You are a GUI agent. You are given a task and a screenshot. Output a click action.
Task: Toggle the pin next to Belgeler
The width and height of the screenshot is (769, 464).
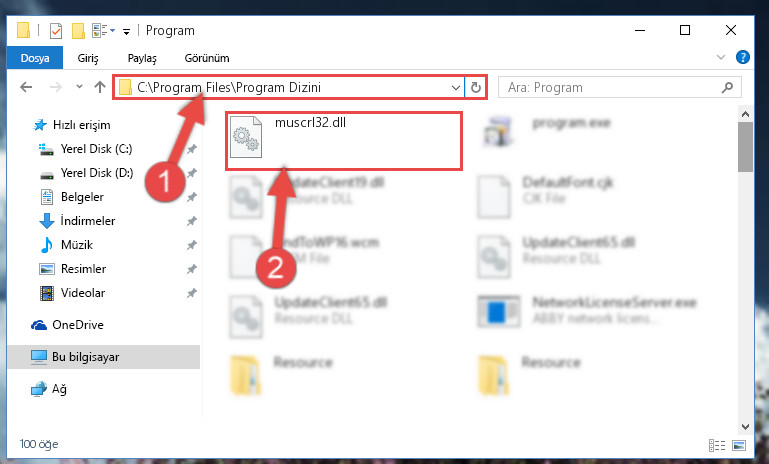pyautogui.click(x=191, y=197)
